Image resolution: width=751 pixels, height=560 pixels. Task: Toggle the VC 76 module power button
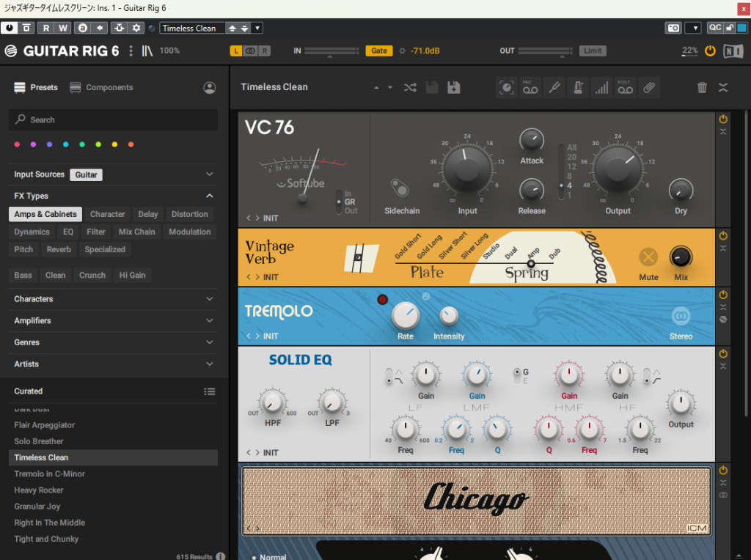(x=723, y=119)
